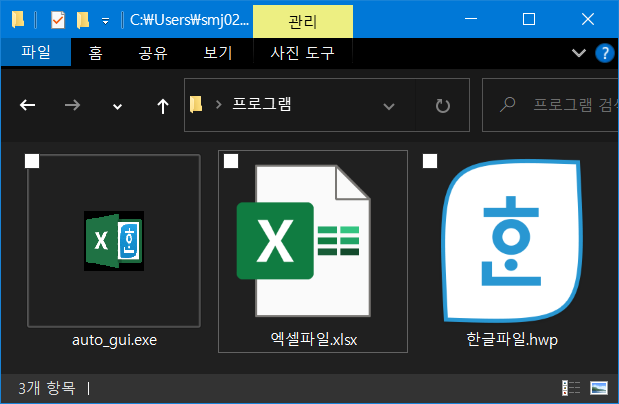619x404 pixels.
Task: Click the 3개 항목 status text
Action: [x=47, y=388]
